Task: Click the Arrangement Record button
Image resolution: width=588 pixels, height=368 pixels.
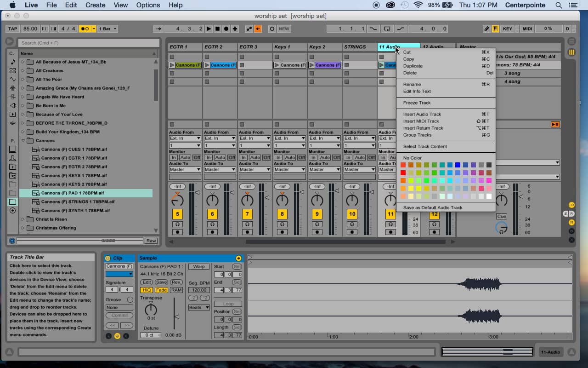Action: pyautogui.click(x=226, y=29)
